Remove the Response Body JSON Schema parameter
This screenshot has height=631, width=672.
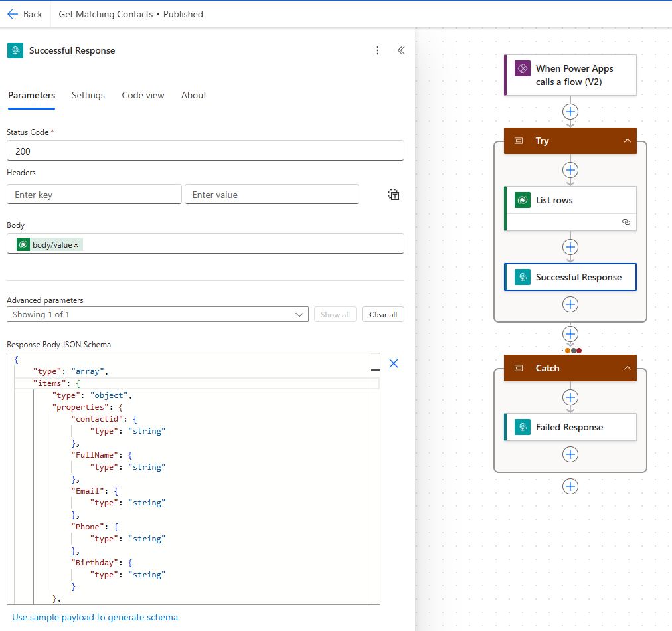[393, 363]
